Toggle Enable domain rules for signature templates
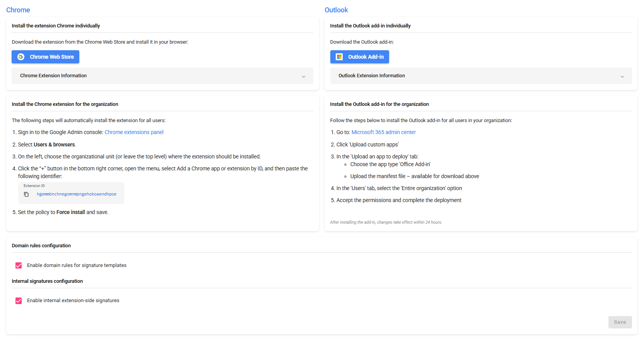This screenshot has height=340, width=644. tap(19, 265)
